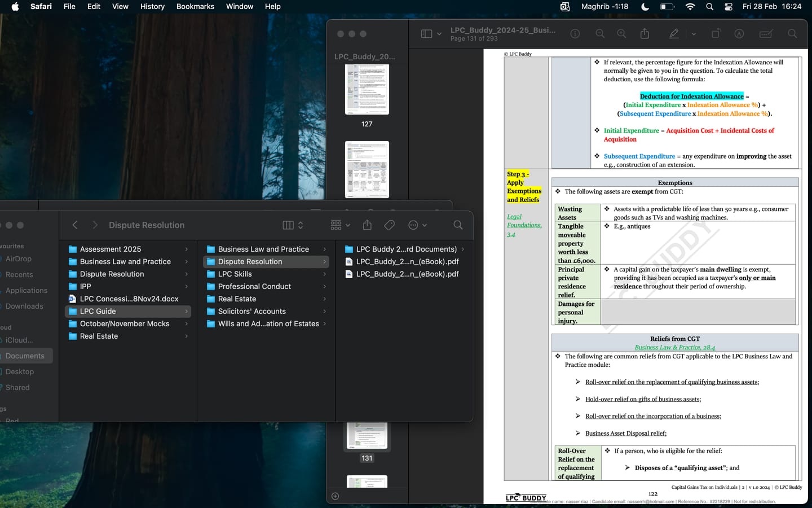Open the Finder action menu
The width and height of the screenshot is (812, 508).
tap(417, 225)
